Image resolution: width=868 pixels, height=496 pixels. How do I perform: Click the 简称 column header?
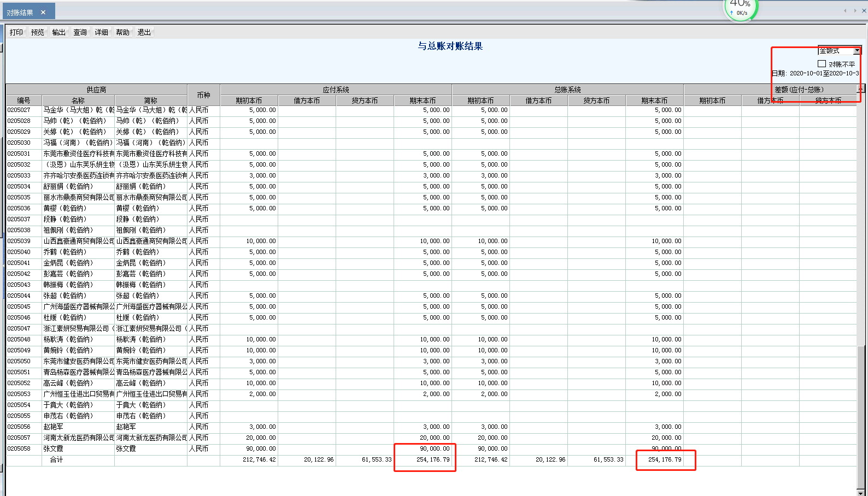coord(151,101)
